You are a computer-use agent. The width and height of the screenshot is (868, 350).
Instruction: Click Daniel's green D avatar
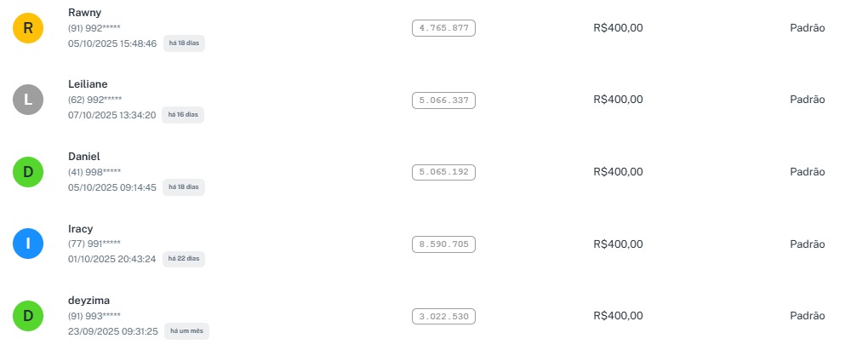tap(27, 172)
